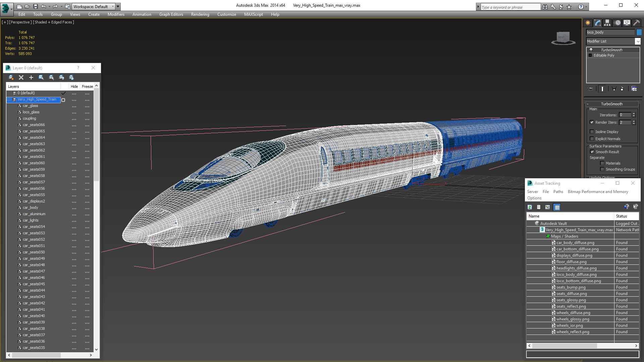This screenshot has height=362, width=644.
Task: Click the blue object color swatch
Action: pyautogui.click(x=639, y=32)
